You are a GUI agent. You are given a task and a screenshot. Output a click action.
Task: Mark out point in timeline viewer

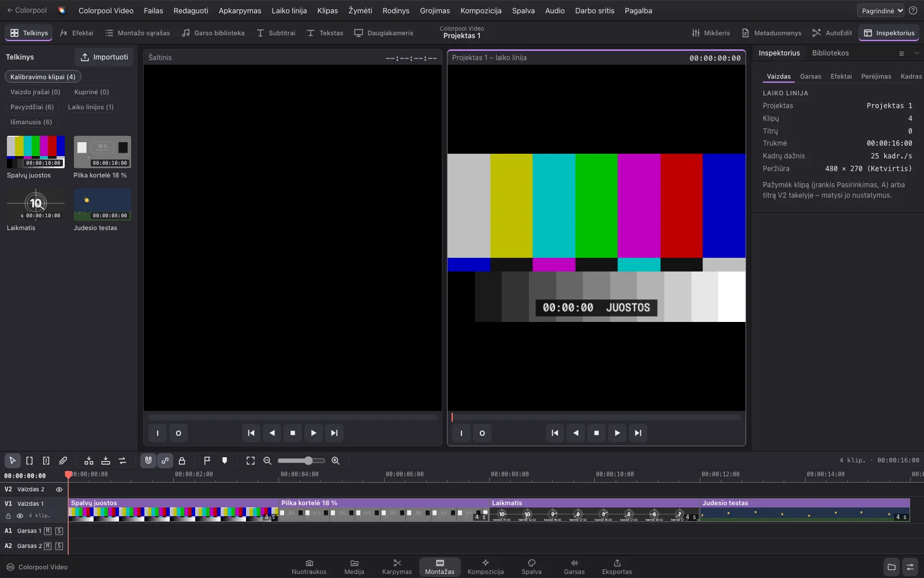click(482, 433)
